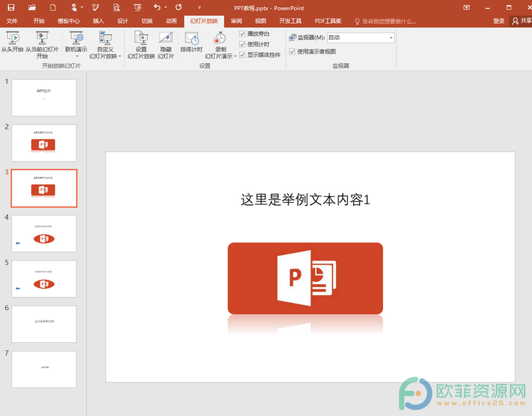Click the start slideshow icon in quick access toolbar
532x416 pixels.
[x=138, y=7]
